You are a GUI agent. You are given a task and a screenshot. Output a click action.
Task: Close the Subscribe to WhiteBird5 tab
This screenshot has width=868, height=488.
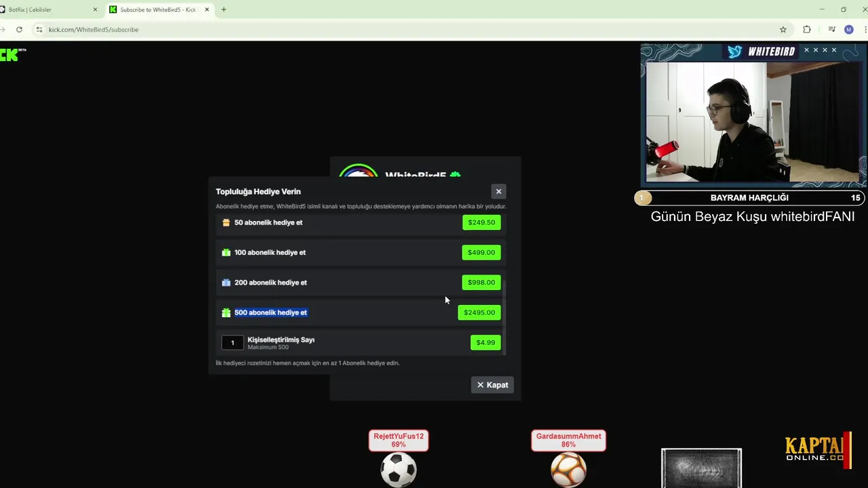(207, 9)
